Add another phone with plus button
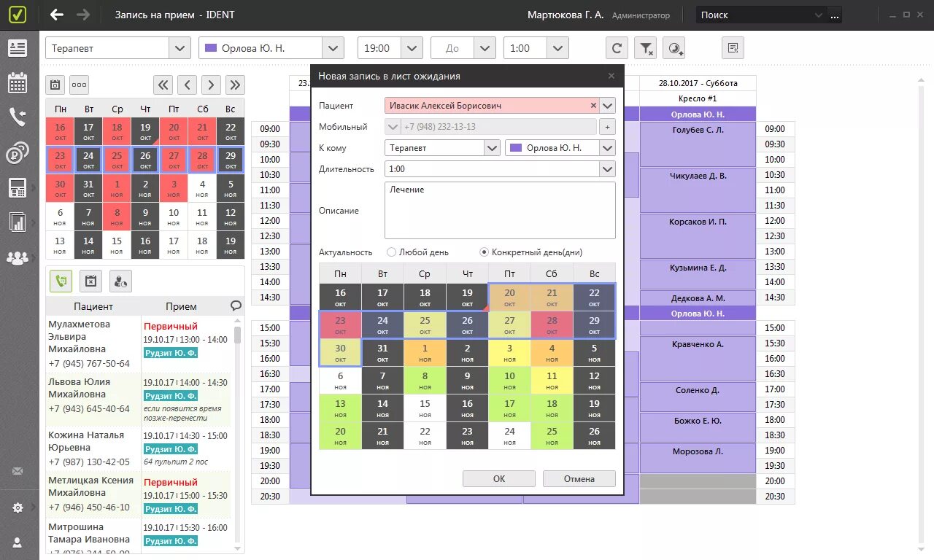Viewport: 934px width, 560px height. 607,127
